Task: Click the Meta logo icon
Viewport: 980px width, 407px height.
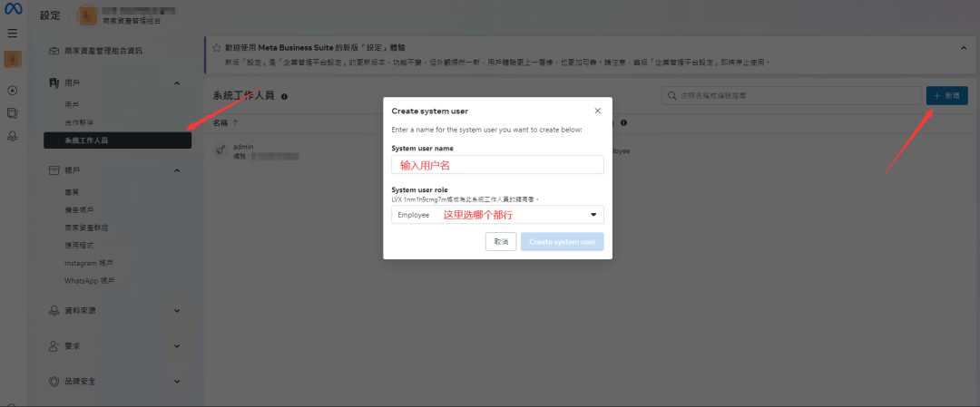Action: click(13, 10)
